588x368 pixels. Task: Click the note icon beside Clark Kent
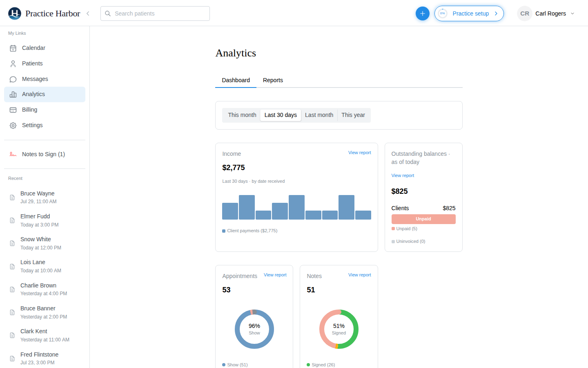[x=12, y=335]
